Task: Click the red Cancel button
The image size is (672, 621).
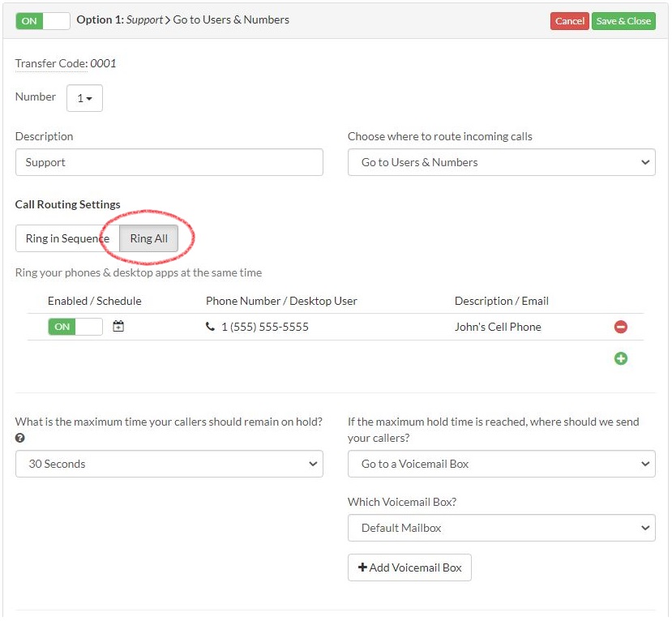Action: (x=569, y=21)
